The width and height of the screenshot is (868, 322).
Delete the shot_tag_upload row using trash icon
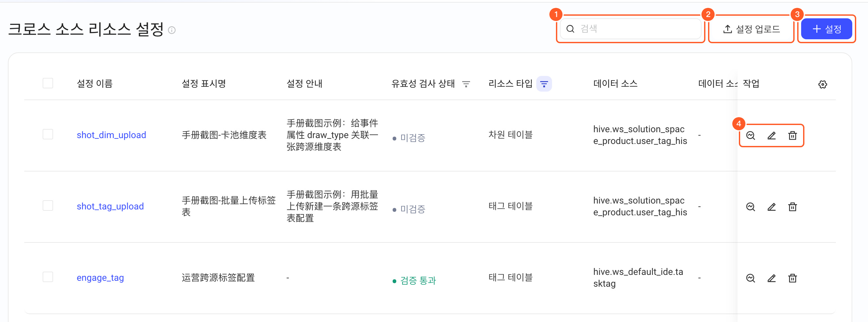pos(792,207)
